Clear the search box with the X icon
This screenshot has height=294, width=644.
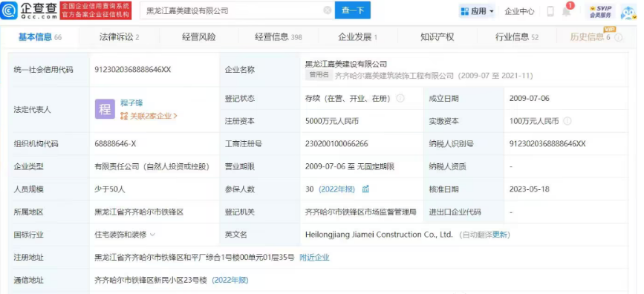pos(328,10)
